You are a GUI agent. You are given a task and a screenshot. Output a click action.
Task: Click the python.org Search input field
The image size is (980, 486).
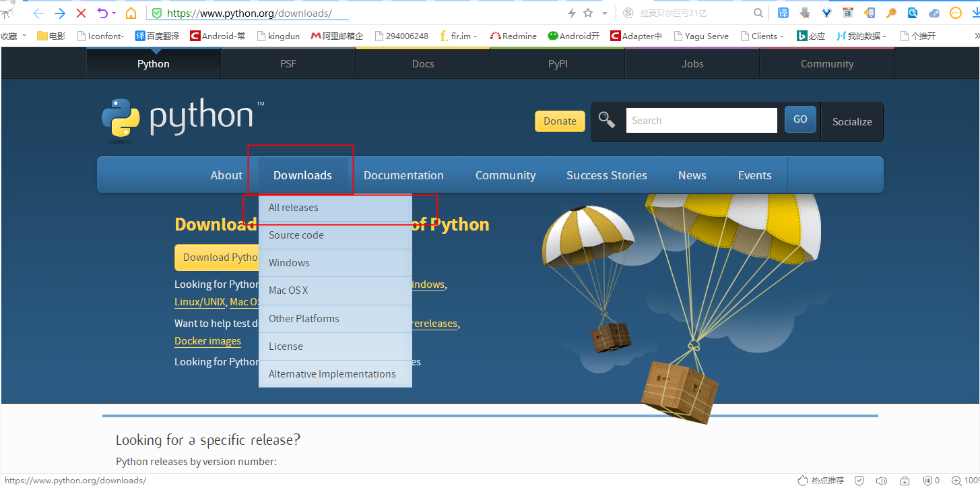click(x=701, y=121)
